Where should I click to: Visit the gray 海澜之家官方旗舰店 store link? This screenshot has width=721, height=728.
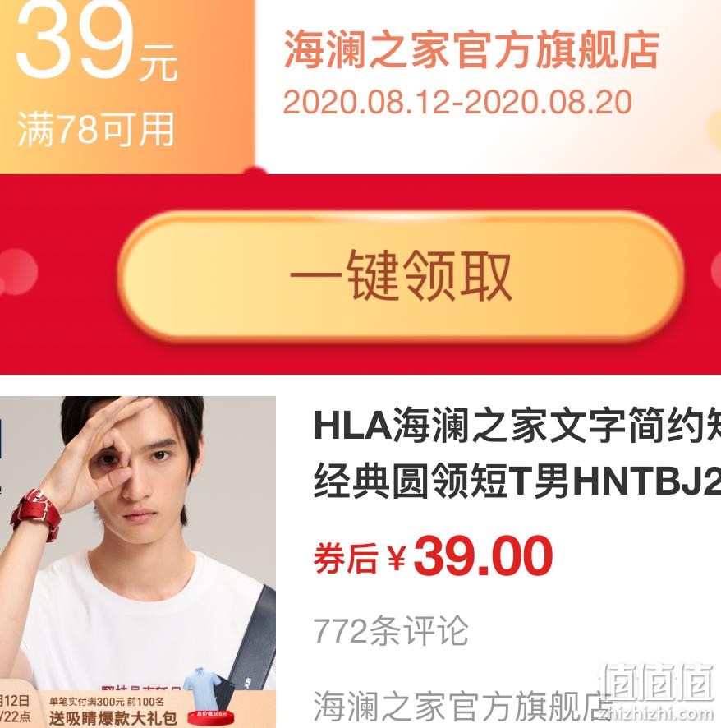pos(462,707)
